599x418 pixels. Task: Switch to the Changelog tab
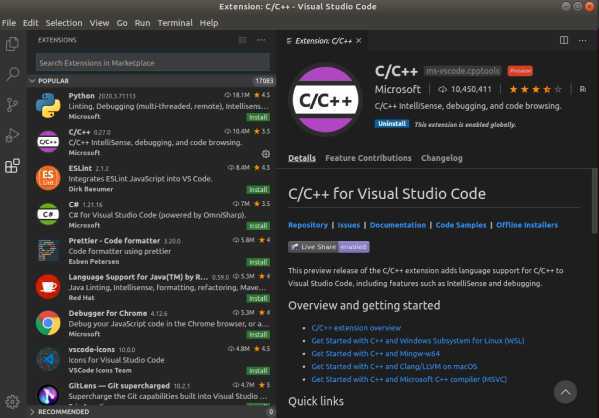(442, 158)
